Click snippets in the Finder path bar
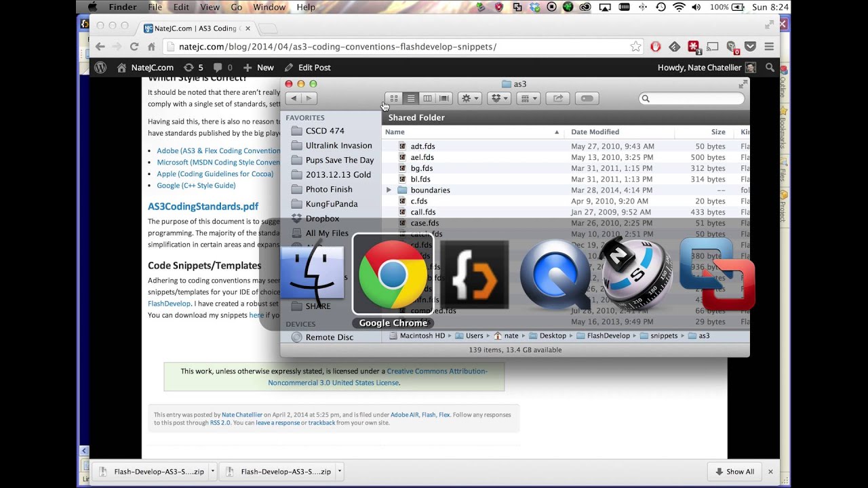Screen dimensions: 868x488 pos(658,336)
